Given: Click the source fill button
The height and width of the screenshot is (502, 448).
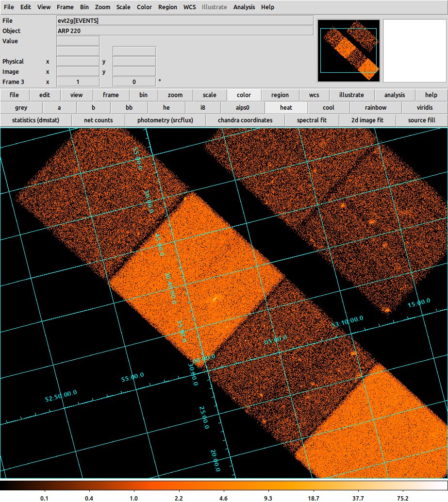Looking at the screenshot, I should pyautogui.click(x=421, y=120).
